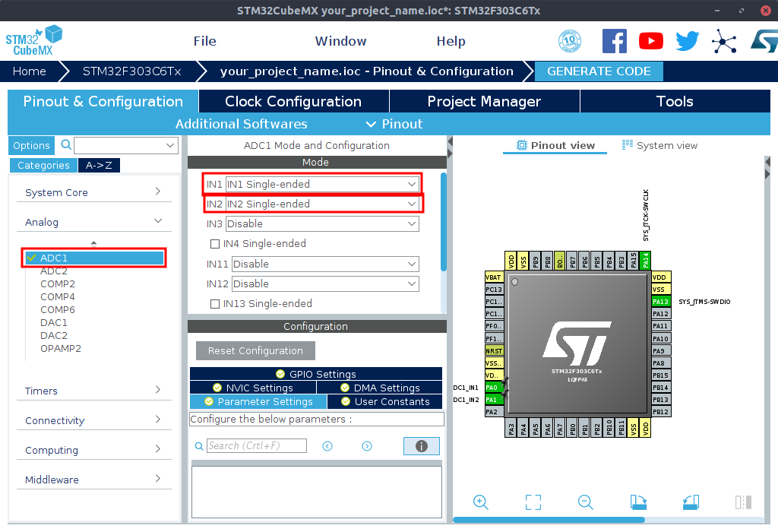Enable IN13 Single-ended checkbox
Viewport: 778px width, 532px height.
215,304
